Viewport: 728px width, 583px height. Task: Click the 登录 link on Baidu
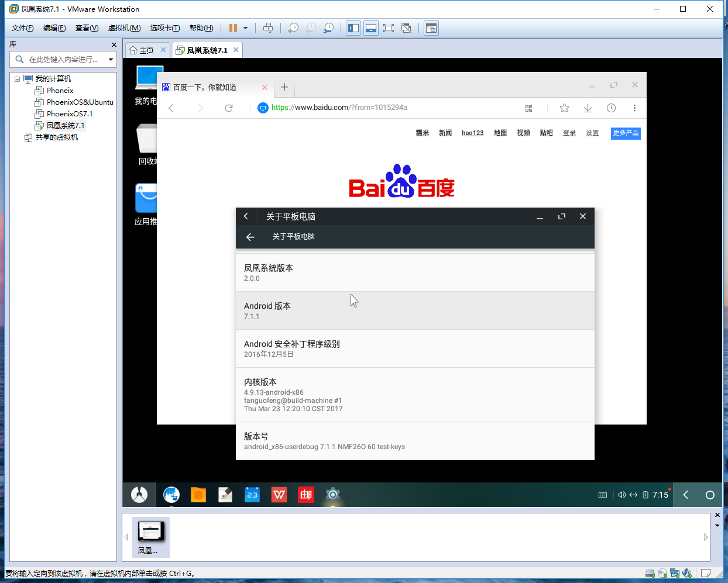569,133
